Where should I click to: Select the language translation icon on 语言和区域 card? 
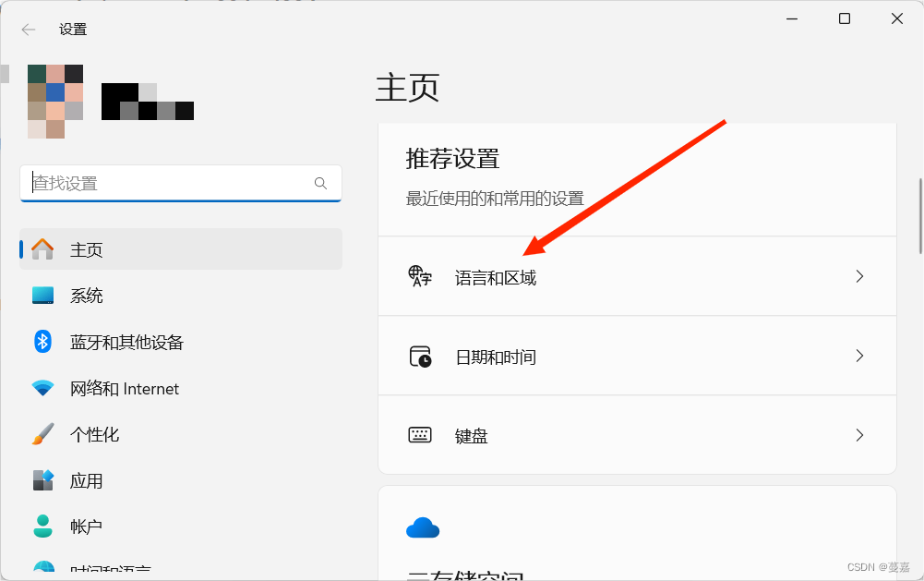[x=420, y=275]
